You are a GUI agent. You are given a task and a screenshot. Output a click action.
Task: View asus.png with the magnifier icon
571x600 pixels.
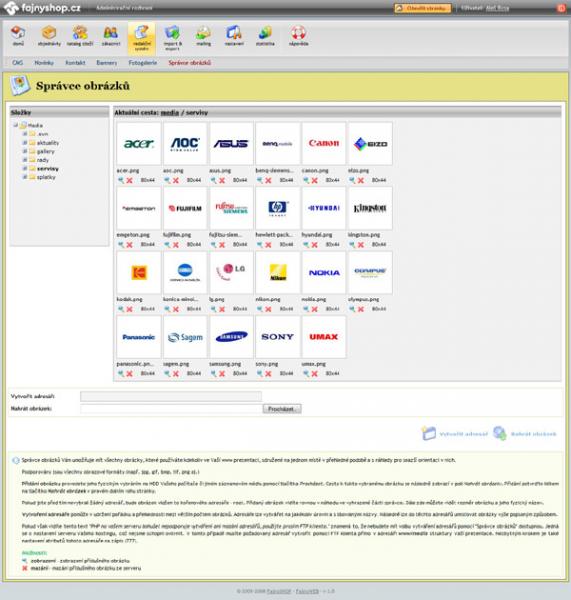(213, 180)
